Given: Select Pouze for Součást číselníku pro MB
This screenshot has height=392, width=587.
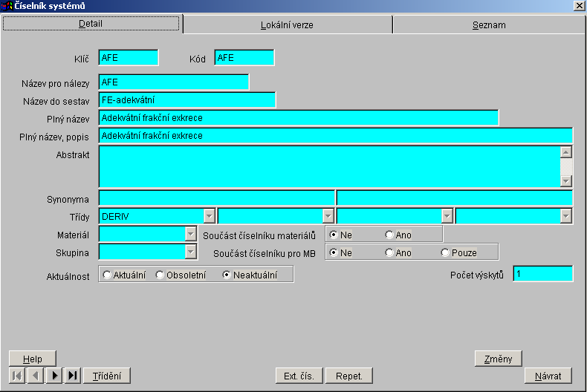Looking at the screenshot, I should (x=445, y=252).
